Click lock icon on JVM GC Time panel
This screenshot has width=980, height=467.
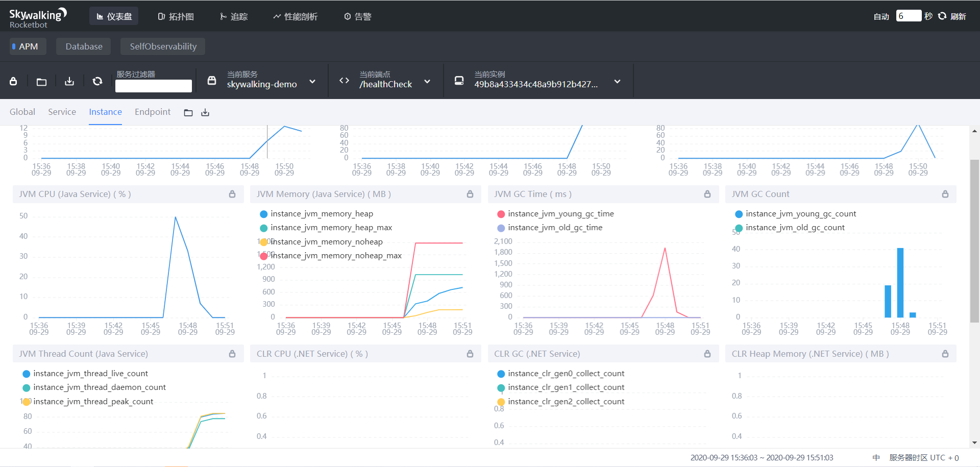tap(707, 194)
